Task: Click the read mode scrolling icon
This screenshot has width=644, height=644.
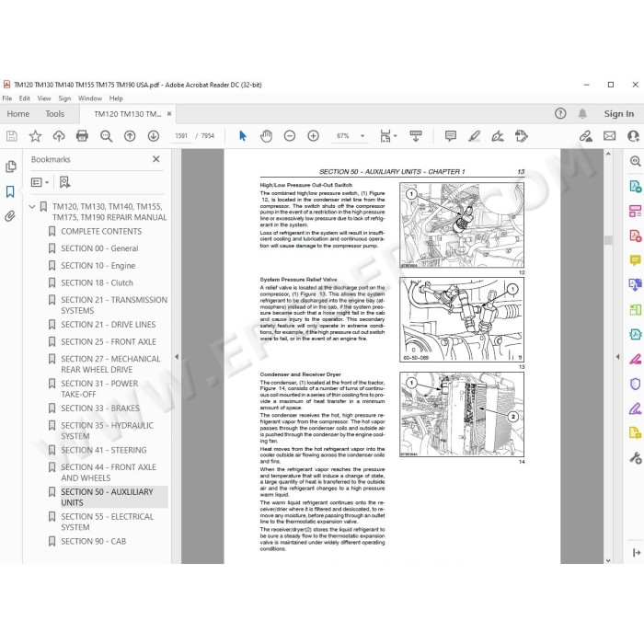Action: 416,136
